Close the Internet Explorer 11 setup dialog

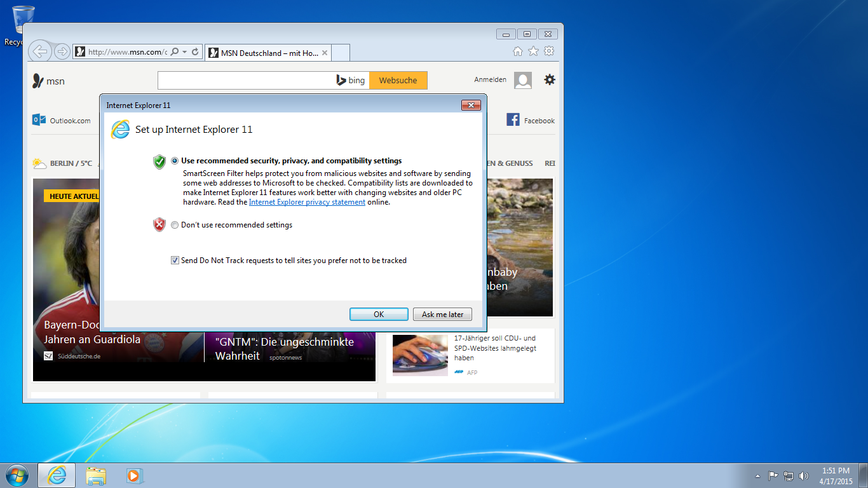(x=470, y=105)
